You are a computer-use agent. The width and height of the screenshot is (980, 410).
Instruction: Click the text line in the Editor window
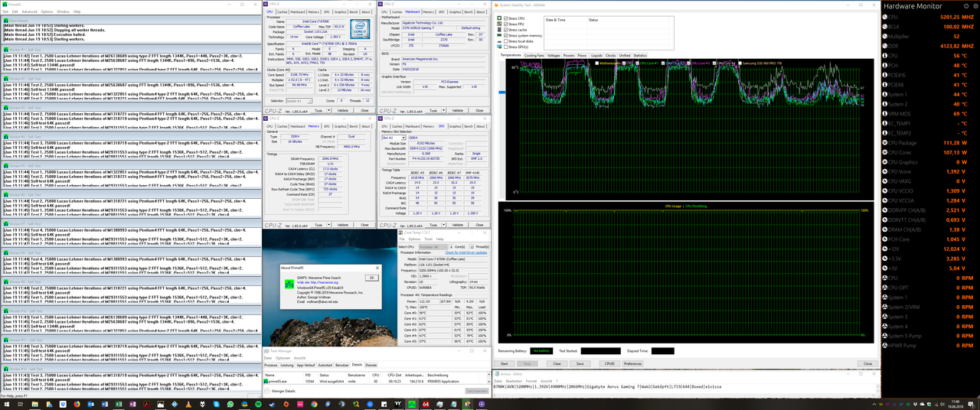pyautogui.click(x=609, y=388)
